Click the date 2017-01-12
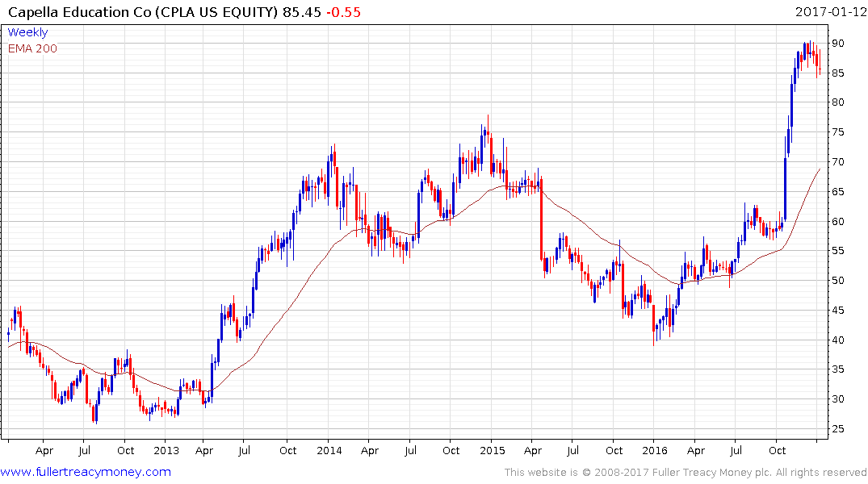The width and height of the screenshot is (868, 484). pos(831,11)
